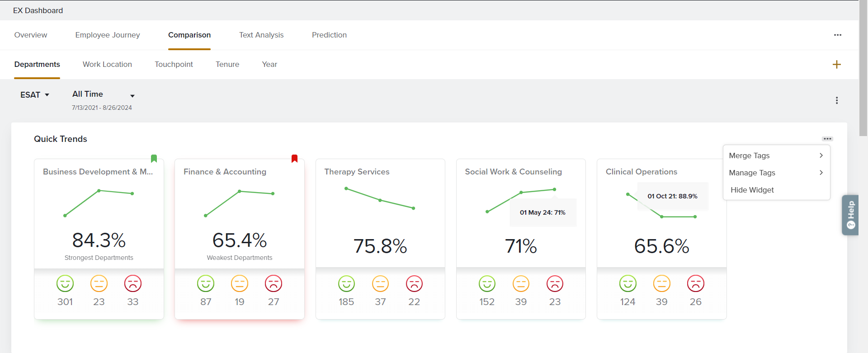Select Hide Widget from the menu
The width and height of the screenshot is (868, 353).
[752, 190]
